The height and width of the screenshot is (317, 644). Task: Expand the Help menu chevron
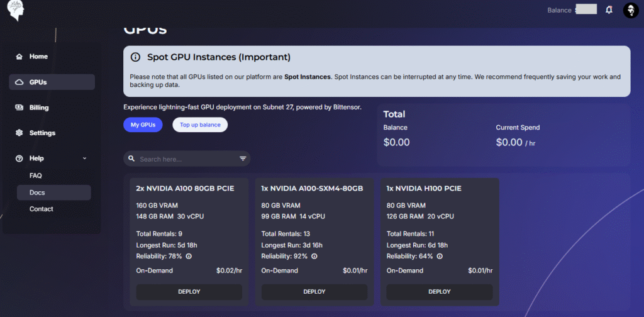(85, 158)
